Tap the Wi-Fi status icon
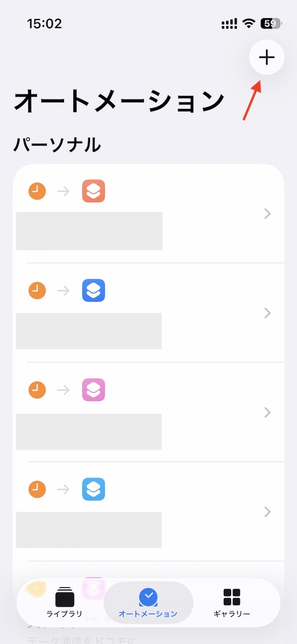 point(249,24)
